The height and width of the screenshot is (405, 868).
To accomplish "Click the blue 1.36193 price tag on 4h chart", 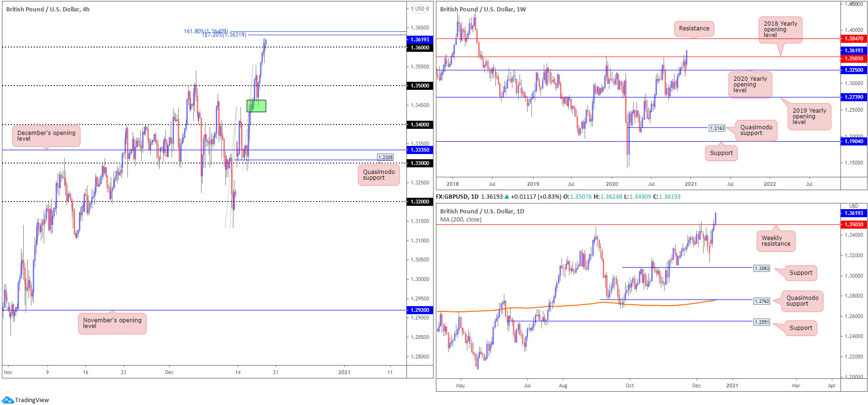I will tap(420, 39).
